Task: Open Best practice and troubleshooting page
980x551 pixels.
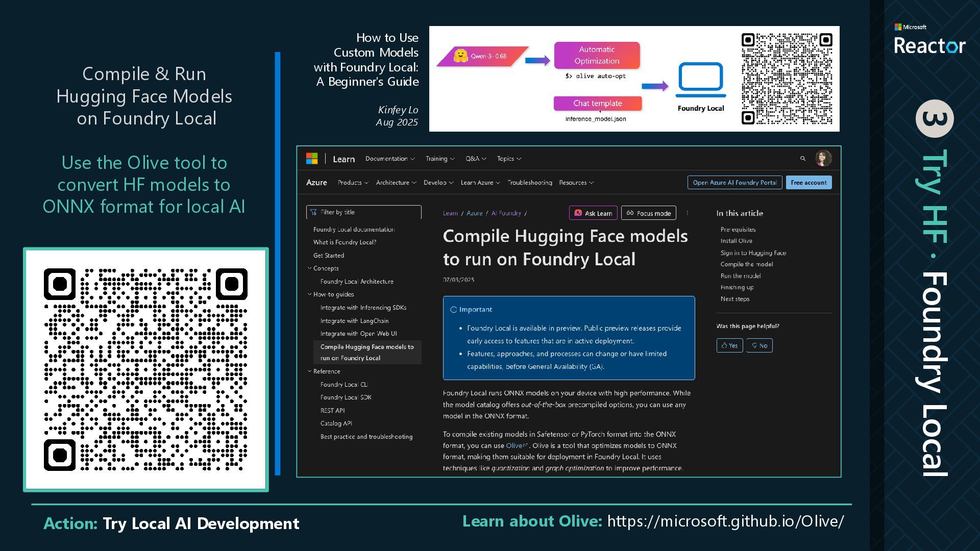Action: (366, 437)
